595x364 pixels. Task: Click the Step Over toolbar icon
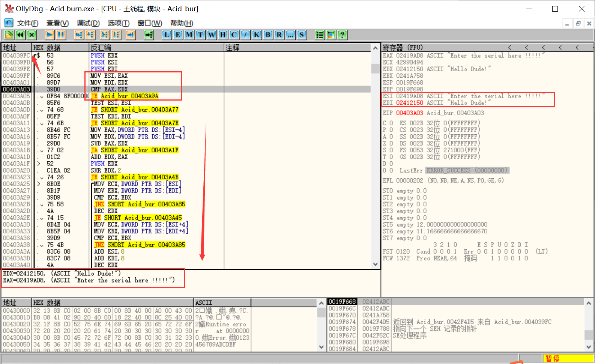(90, 35)
